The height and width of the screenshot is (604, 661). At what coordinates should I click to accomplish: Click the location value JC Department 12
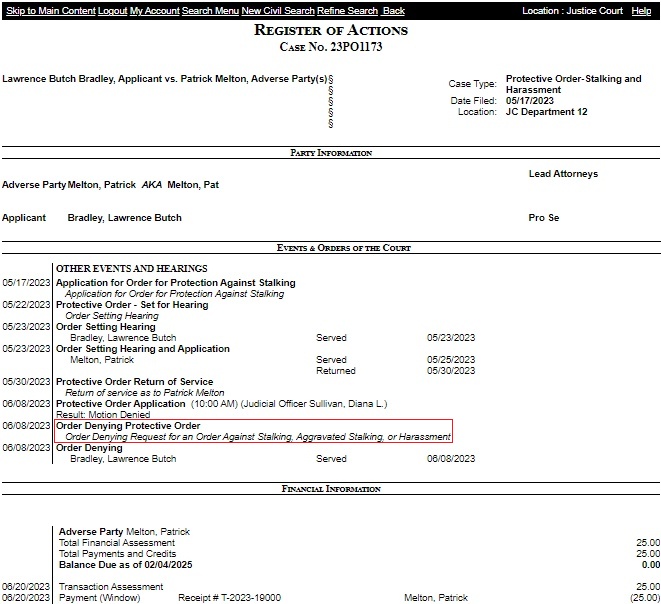[546, 112]
